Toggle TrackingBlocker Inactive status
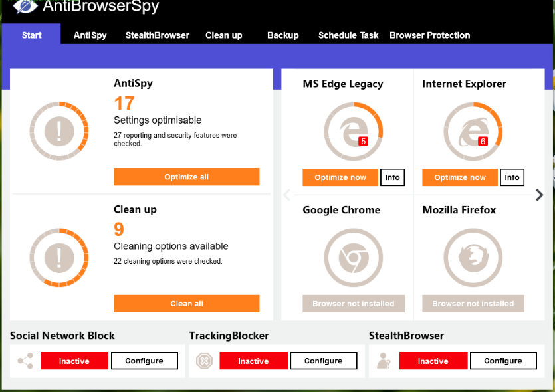 pyautogui.click(x=253, y=361)
